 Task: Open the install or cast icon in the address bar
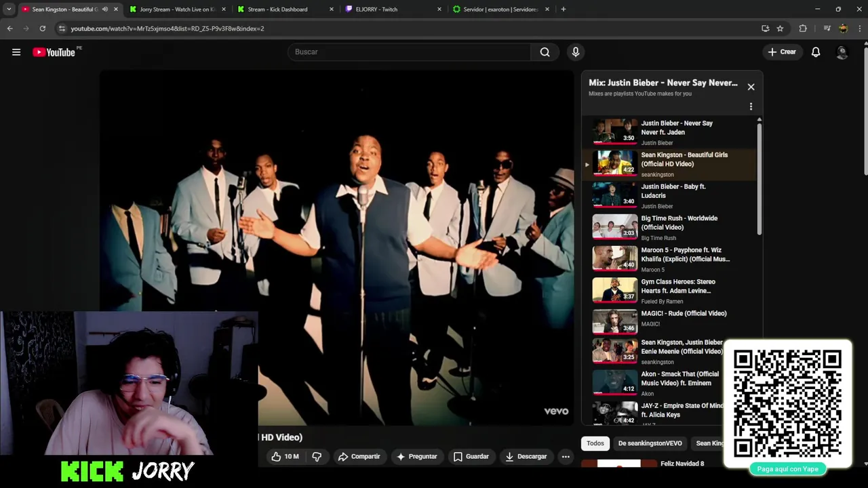[x=765, y=28]
